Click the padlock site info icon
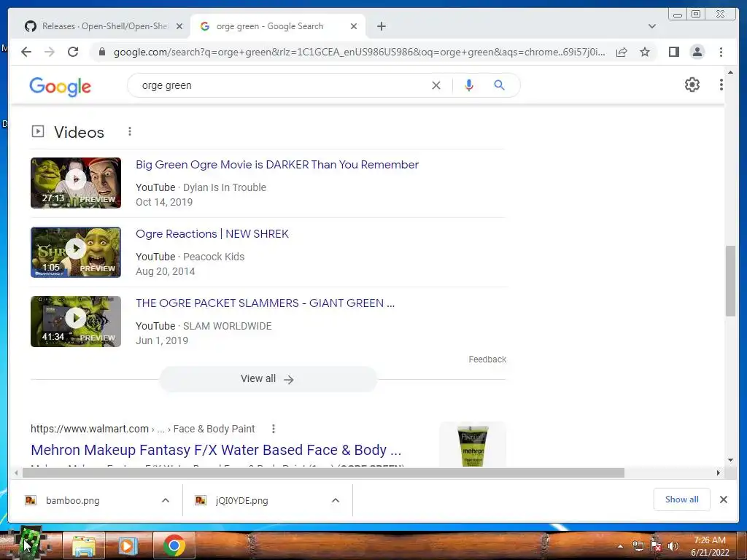747x560 pixels. coord(102,52)
